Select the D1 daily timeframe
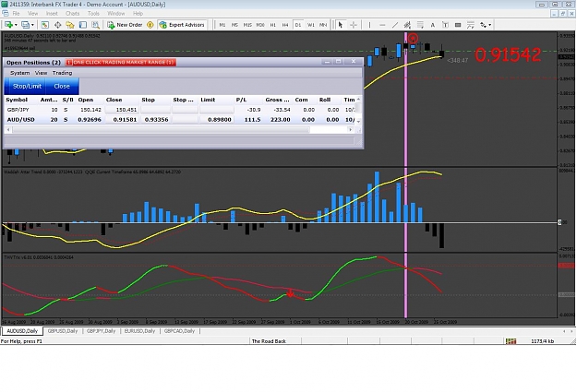577x392 pixels. tap(298, 25)
